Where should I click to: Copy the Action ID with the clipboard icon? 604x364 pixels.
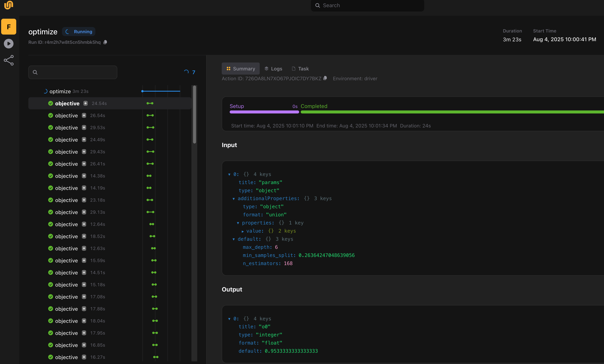325,78
